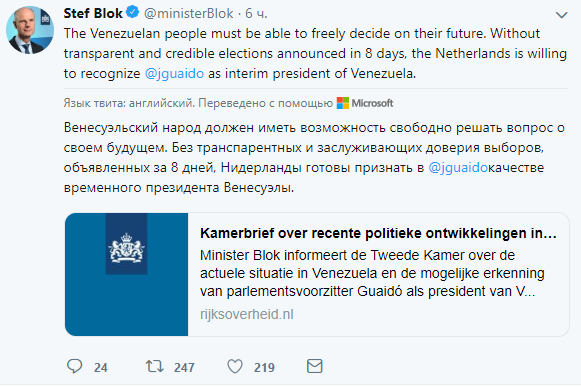This screenshot has height=387, width=581.
Task: Click the retweet count 247
Action: [184, 367]
